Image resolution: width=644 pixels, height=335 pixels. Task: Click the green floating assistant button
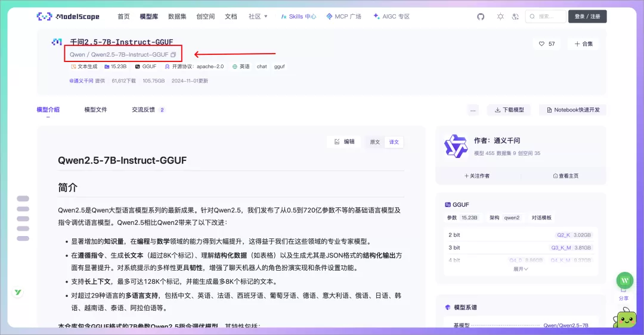click(x=625, y=280)
